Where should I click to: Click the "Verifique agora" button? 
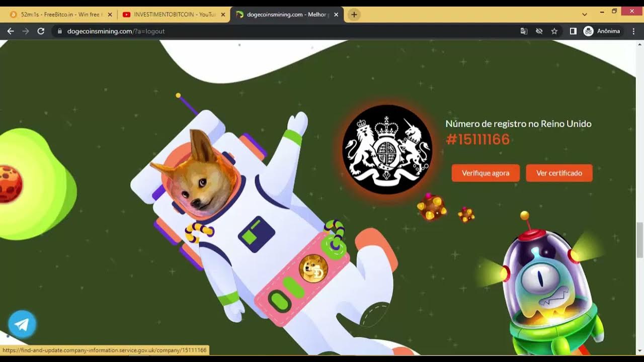tap(486, 173)
